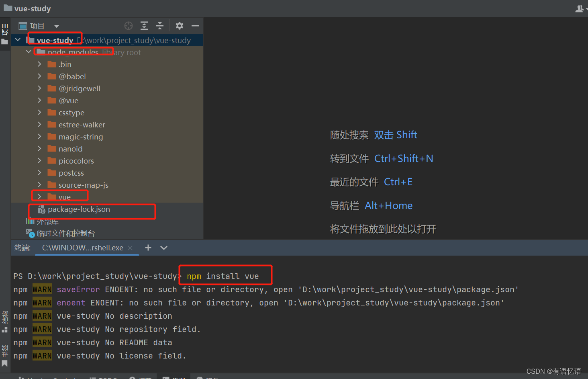Expand the vue folder arrow
This screenshot has width=588, height=379.
pos(39,197)
